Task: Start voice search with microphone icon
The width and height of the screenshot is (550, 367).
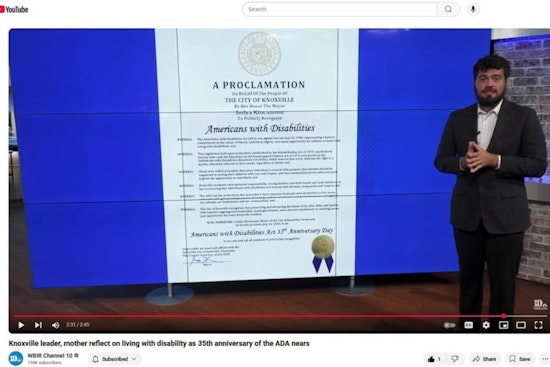Action: (473, 9)
